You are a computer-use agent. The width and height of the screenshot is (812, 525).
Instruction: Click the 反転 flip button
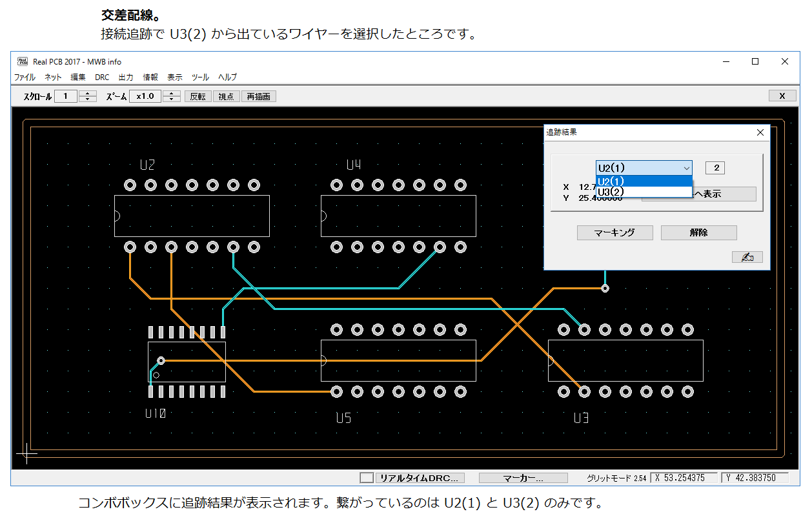coord(198,96)
